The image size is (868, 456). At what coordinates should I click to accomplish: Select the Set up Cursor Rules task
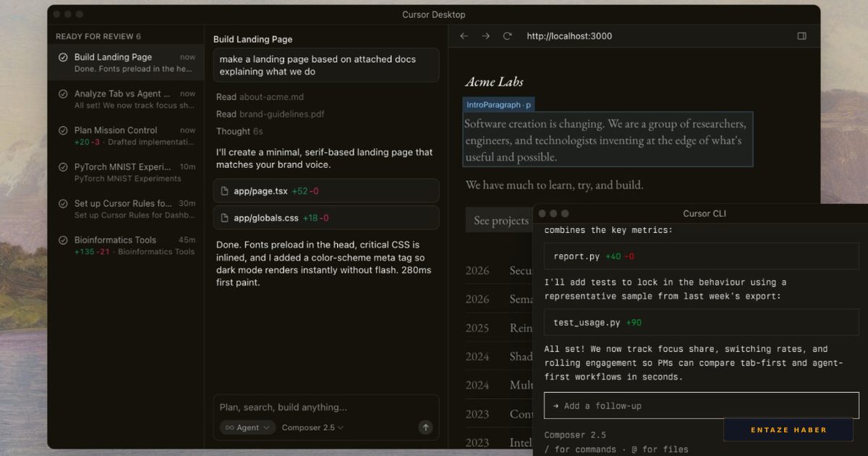tap(127, 208)
